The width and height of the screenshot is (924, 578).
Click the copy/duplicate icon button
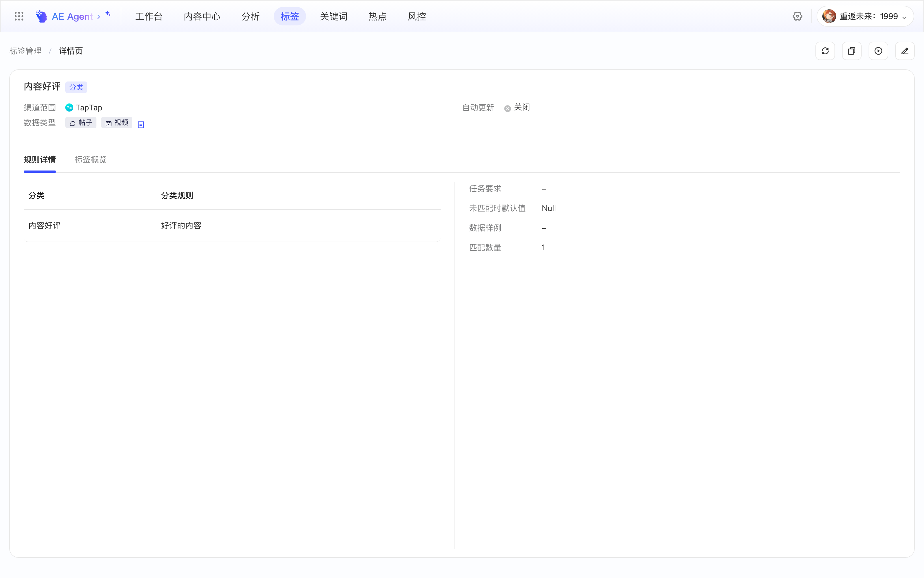(x=852, y=51)
